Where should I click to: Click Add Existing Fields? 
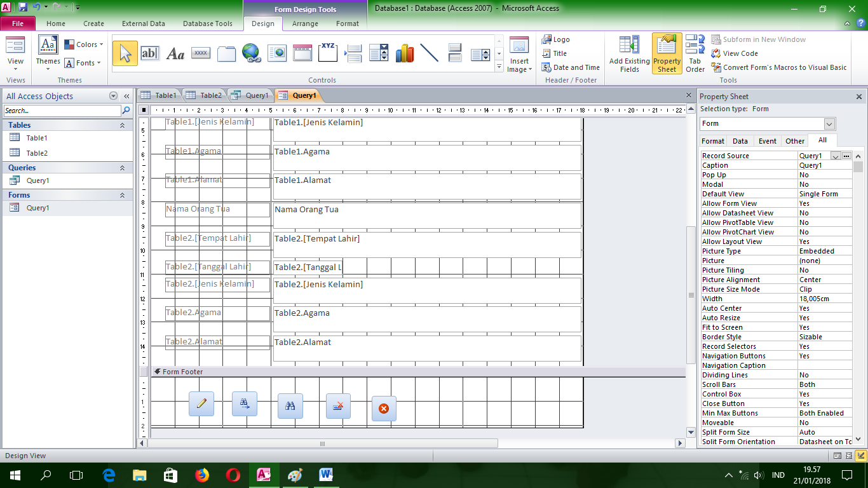[x=628, y=53]
